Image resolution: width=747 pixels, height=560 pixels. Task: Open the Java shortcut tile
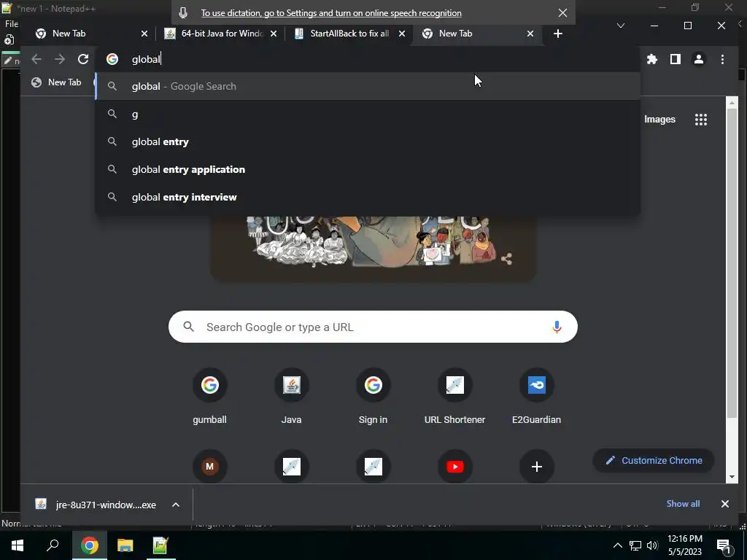291,396
